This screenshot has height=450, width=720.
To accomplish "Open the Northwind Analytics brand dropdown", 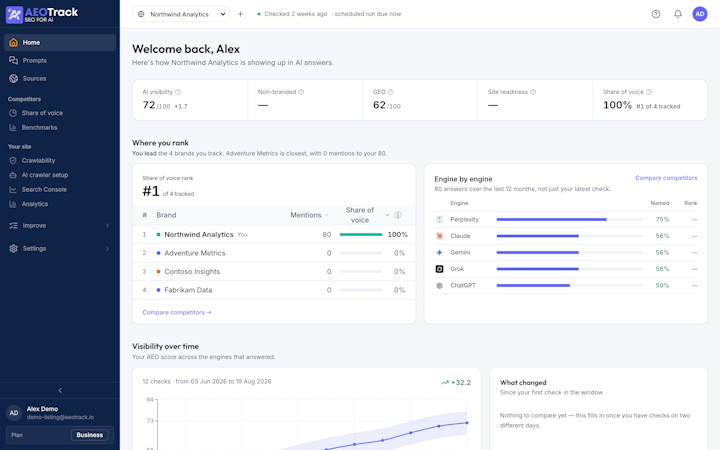I will [180, 14].
